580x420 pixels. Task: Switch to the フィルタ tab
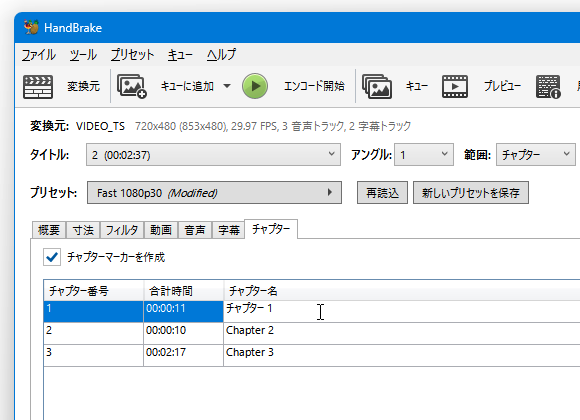(x=122, y=230)
